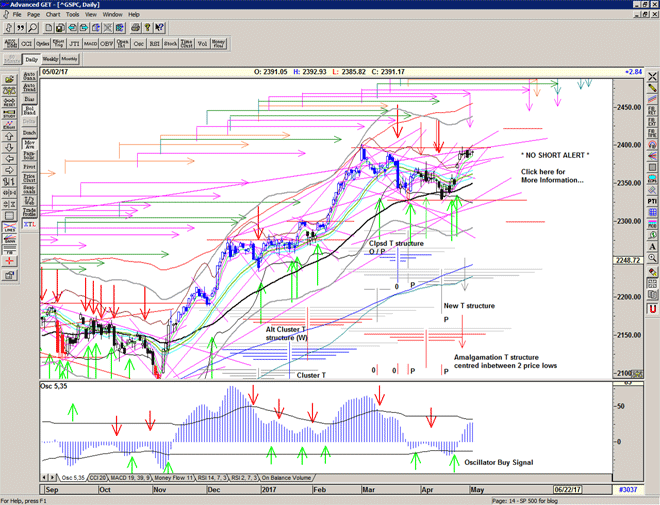Viewport: 660px width, 505px height.
Task: Click the OBV study button
Action: 105,44
